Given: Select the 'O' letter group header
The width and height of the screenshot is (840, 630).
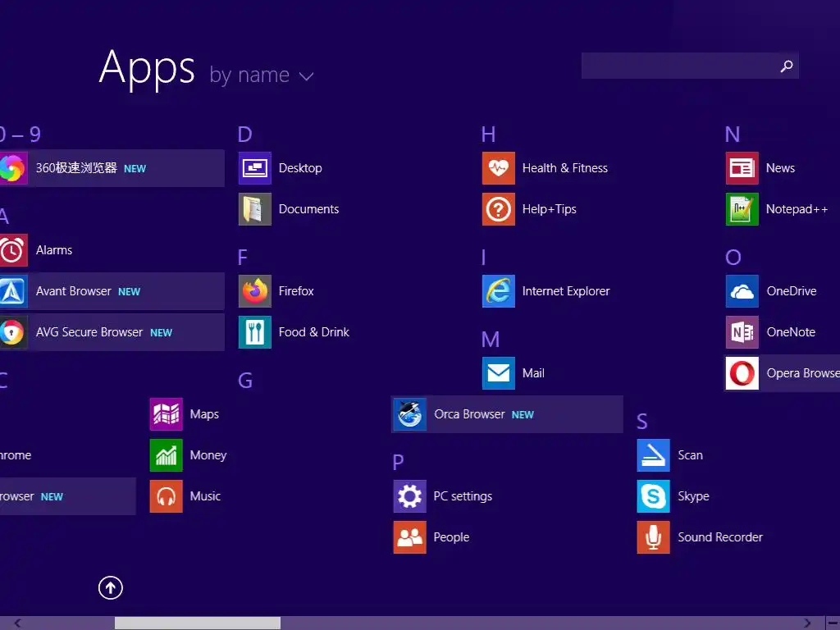Looking at the screenshot, I should pyautogui.click(x=733, y=258).
